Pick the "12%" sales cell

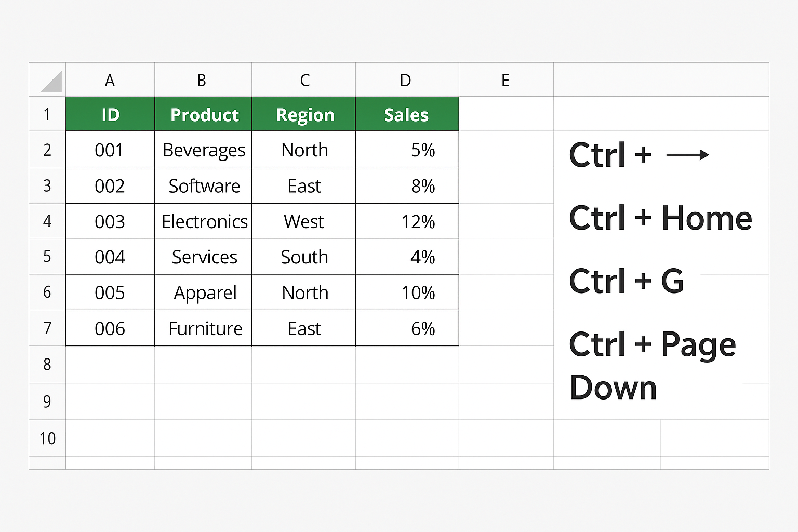[407, 221]
